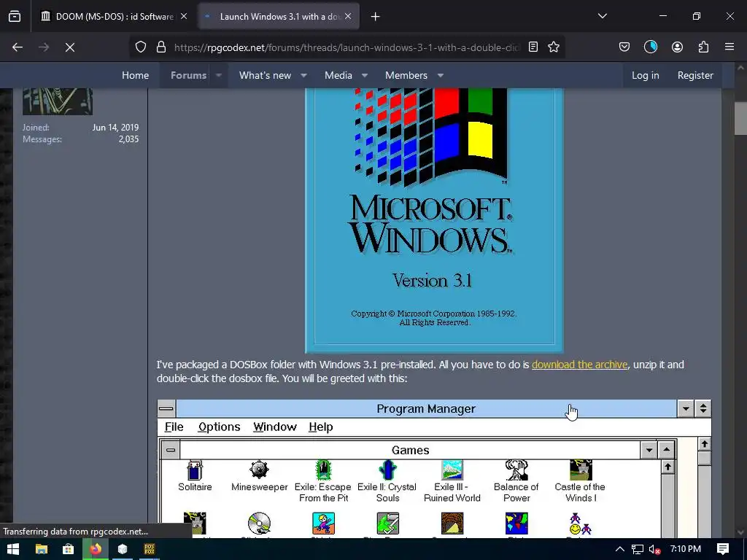Viewport: 747px width, 560px height.
Task: Open the blue circular extension icon in toolbar
Action: coord(651,47)
